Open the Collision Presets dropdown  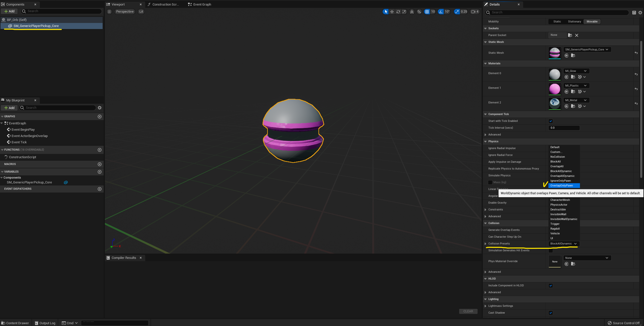pyautogui.click(x=564, y=244)
